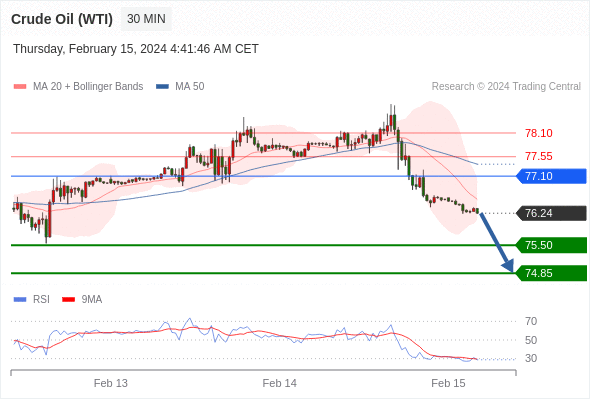This screenshot has height=400, width=590.
Task: Click the 77.55 resistance price label
Action: [538, 156]
